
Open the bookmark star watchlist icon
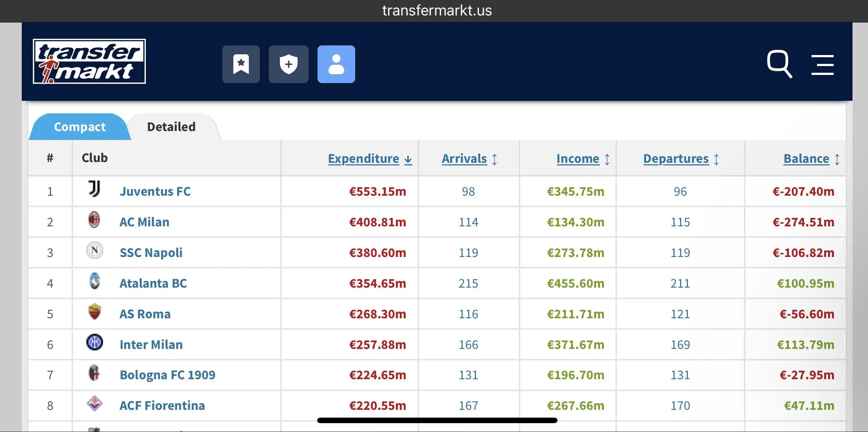[241, 64]
